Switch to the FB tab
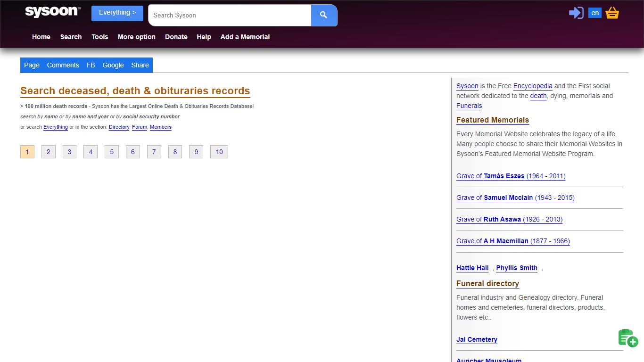This screenshot has height=362, width=644. tap(91, 65)
